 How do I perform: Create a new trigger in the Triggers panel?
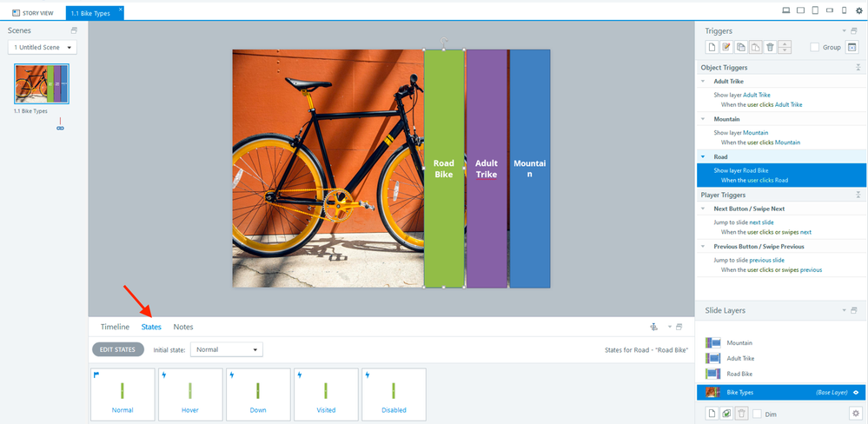[712, 47]
